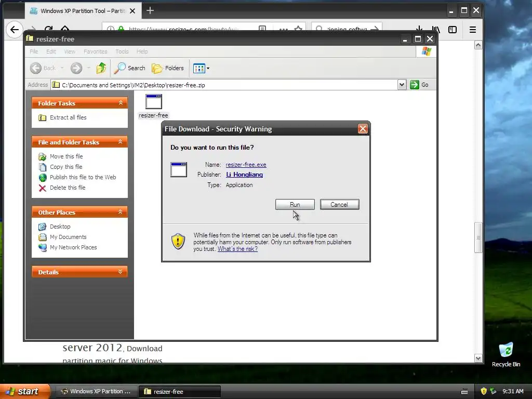Image resolution: width=532 pixels, height=399 pixels.
Task: Click the Explorer Back button
Action: pyautogui.click(x=43, y=68)
